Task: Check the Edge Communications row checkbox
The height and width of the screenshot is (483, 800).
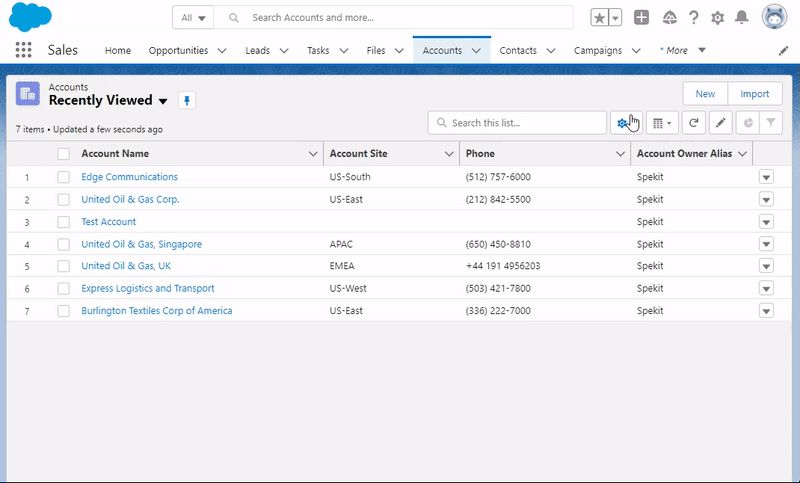Action: tap(63, 177)
